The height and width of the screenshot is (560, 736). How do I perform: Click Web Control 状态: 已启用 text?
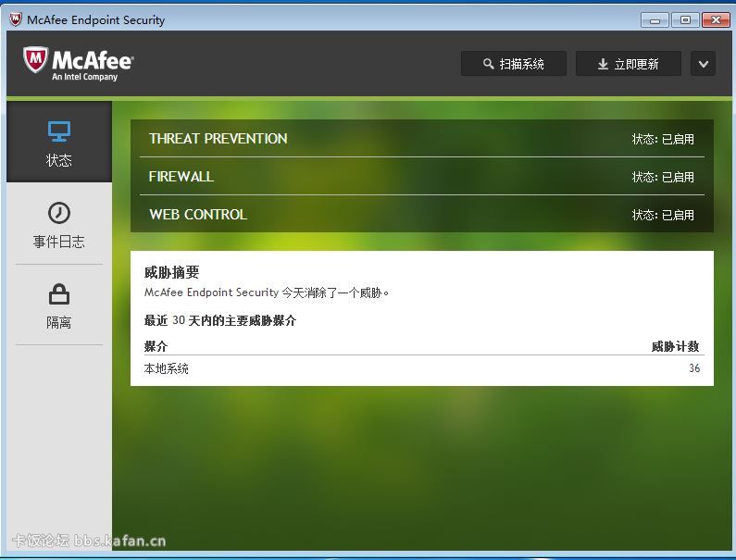(x=663, y=215)
